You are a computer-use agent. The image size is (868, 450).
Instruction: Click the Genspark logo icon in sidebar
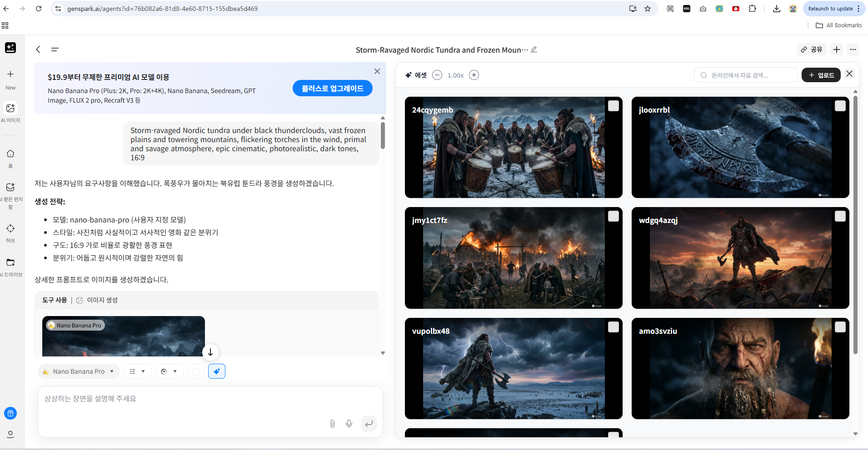(10, 48)
